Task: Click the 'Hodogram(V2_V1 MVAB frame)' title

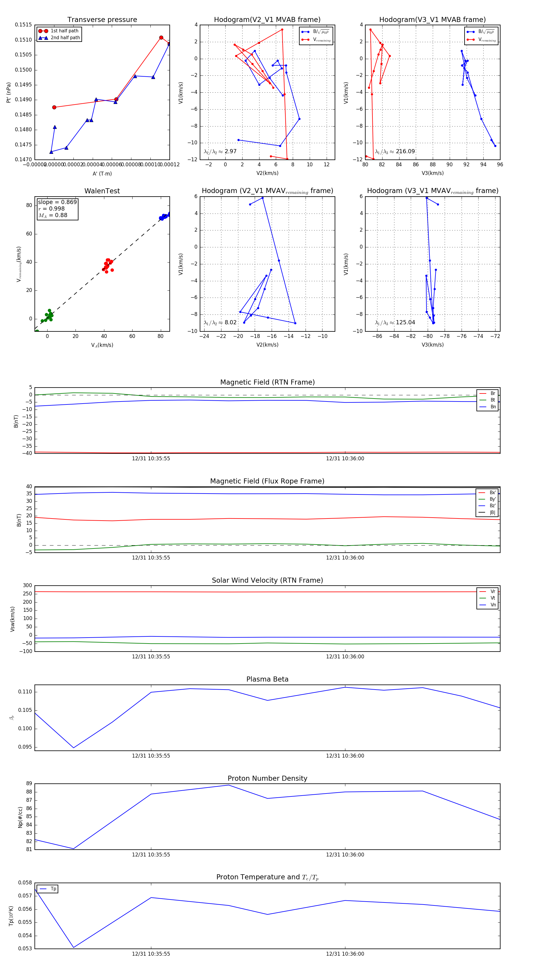Action: [267, 20]
